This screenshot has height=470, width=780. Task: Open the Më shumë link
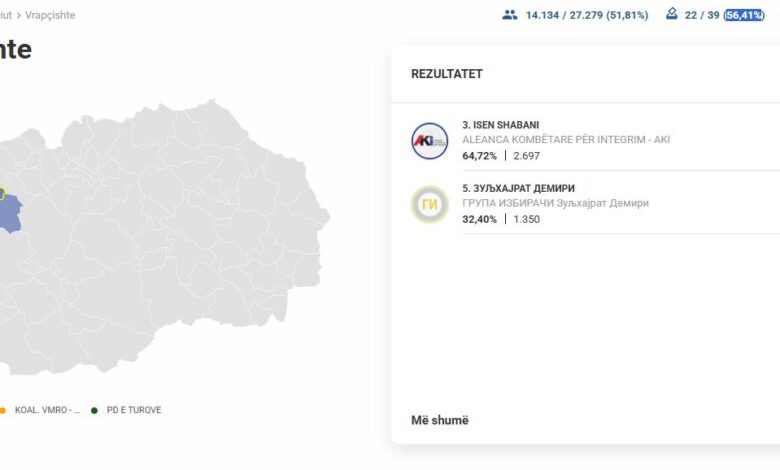pos(439,420)
